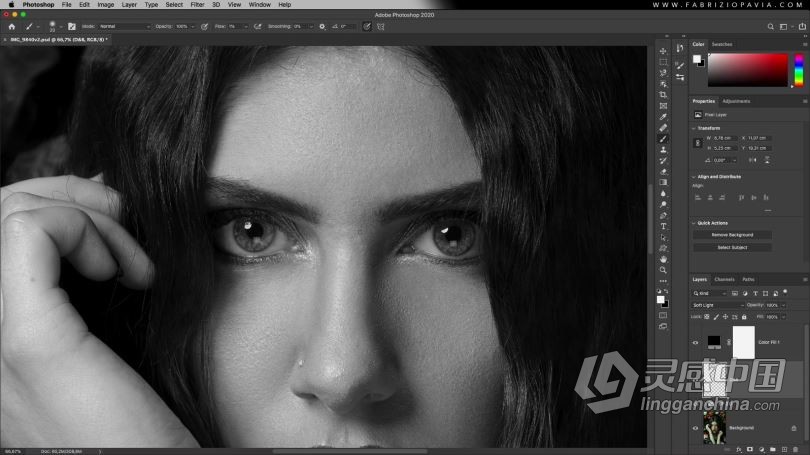Image resolution: width=810 pixels, height=455 pixels.
Task: Open the Brush Preset picker arrow
Action: point(61,26)
